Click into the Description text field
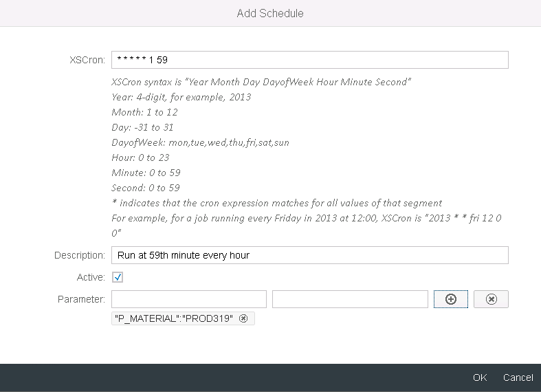The height and width of the screenshot is (392, 541). click(x=309, y=255)
